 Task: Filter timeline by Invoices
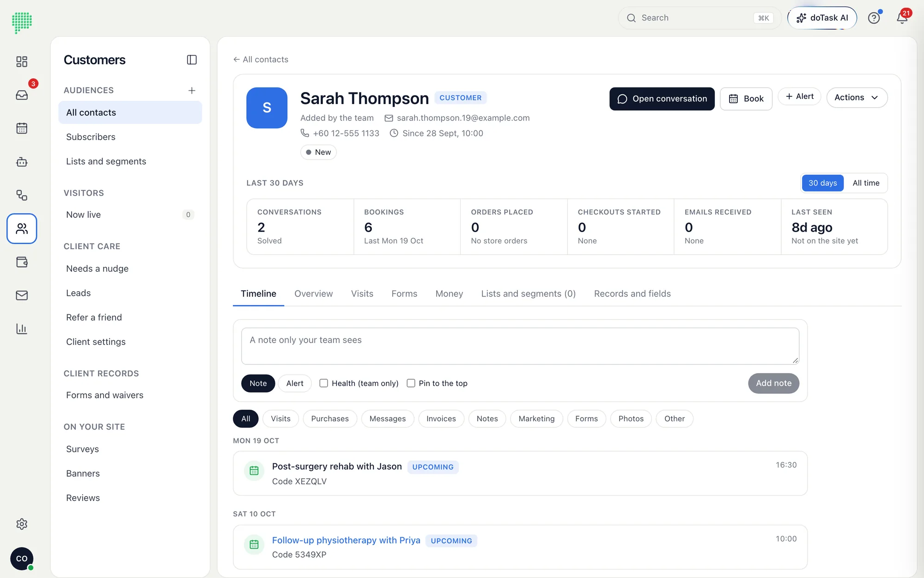tap(441, 419)
